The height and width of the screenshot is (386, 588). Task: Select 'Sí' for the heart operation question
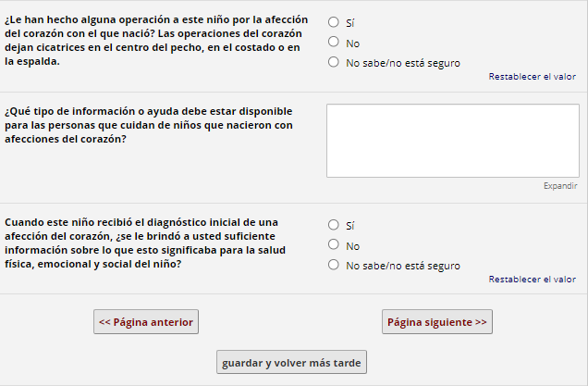(x=333, y=21)
